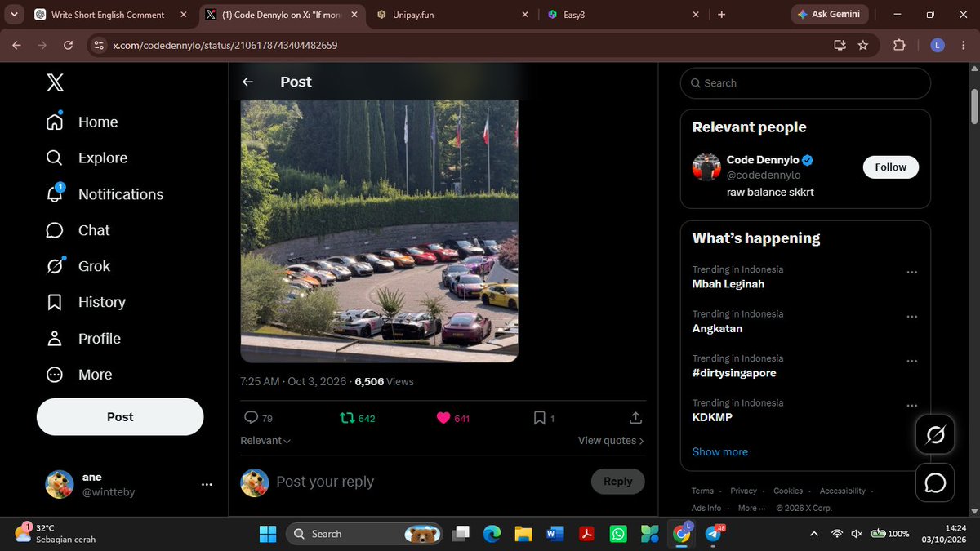Open the floating Grok button
The width and height of the screenshot is (980, 551).
pos(935,433)
